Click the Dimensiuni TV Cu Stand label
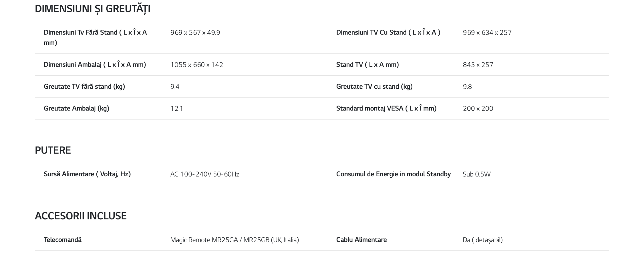 pyautogui.click(x=388, y=32)
